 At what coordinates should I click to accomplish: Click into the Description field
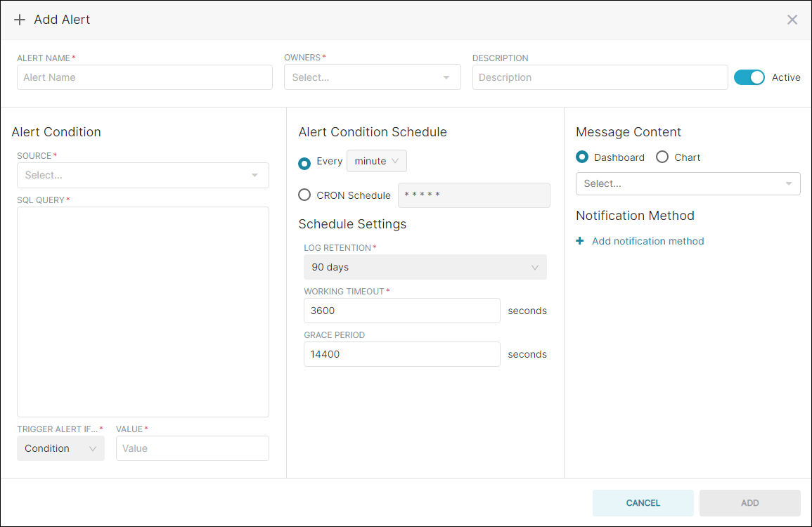point(600,77)
